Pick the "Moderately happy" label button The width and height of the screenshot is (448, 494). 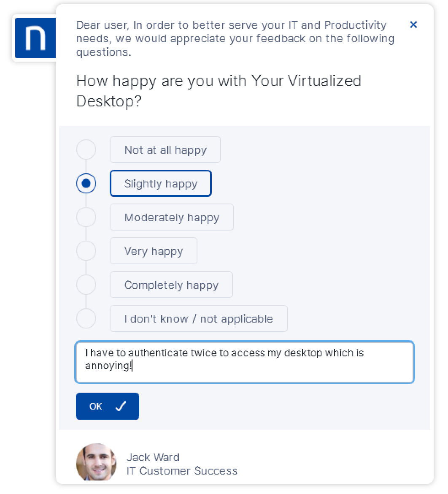click(x=171, y=217)
